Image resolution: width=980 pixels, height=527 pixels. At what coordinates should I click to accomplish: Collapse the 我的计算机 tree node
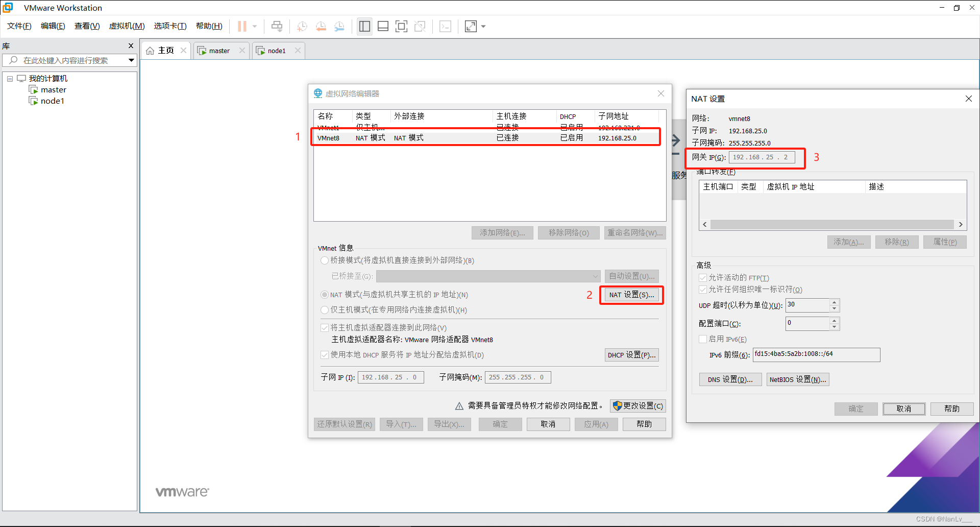(10, 79)
